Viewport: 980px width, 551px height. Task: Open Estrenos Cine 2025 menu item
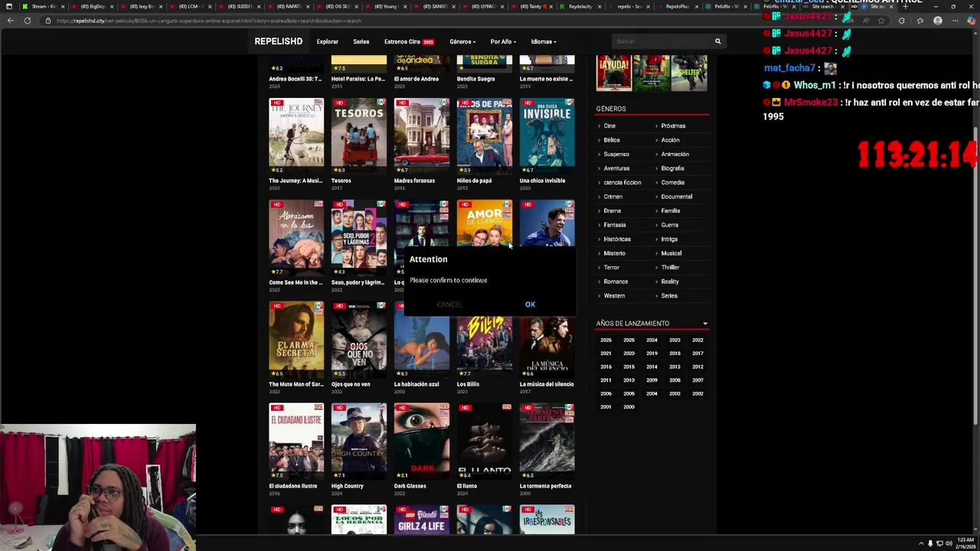click(409, 41)
